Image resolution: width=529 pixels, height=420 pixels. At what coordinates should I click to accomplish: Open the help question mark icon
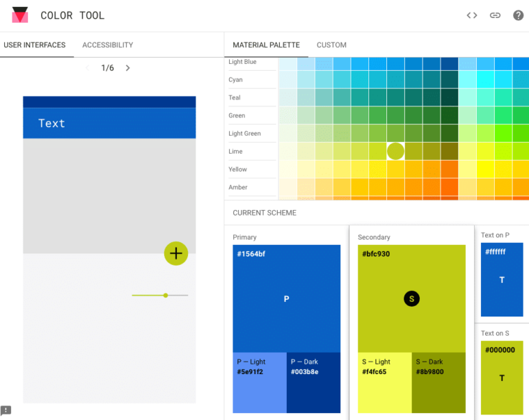tap(518, 15)
